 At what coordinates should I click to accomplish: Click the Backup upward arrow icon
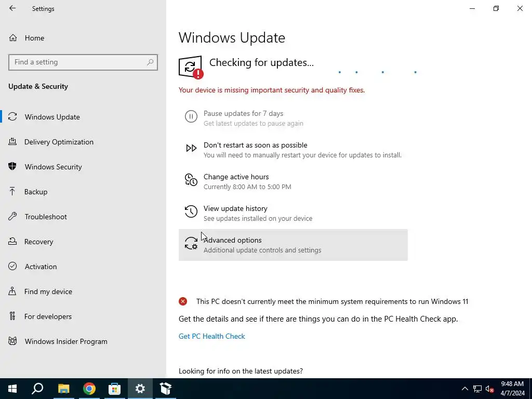click(x=12, y=191)
